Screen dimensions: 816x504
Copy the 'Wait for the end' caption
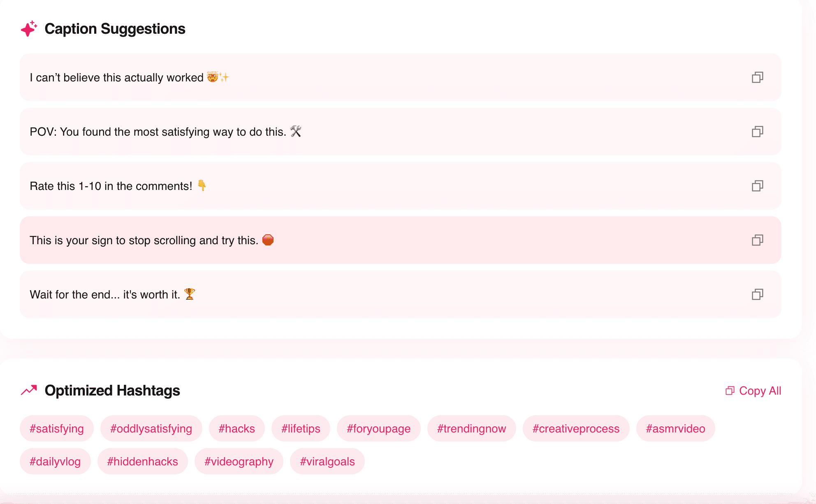(x=757, y=294)
